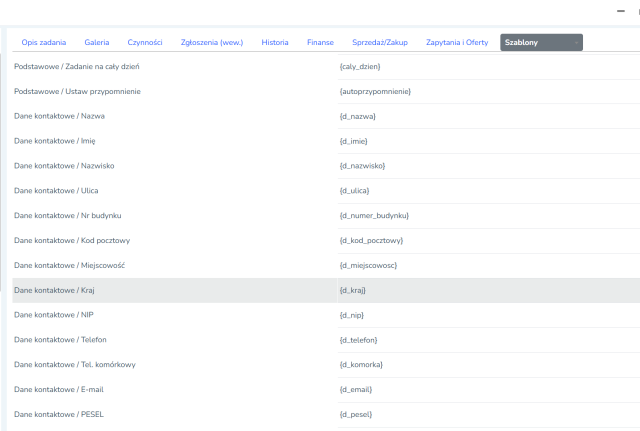640x431 pixels.
Task: Click the {d_telefon} tag
Action: click(x=358, y=340)
